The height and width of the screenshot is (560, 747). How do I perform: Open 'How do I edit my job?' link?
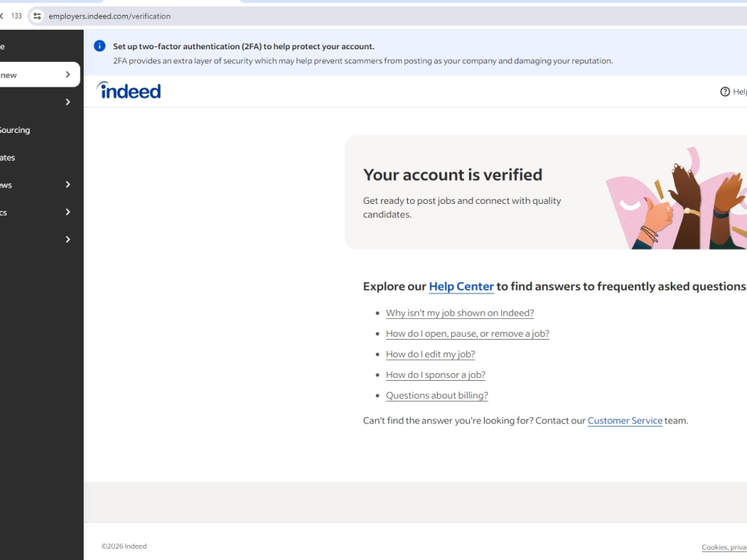click(x=430, y=354)
